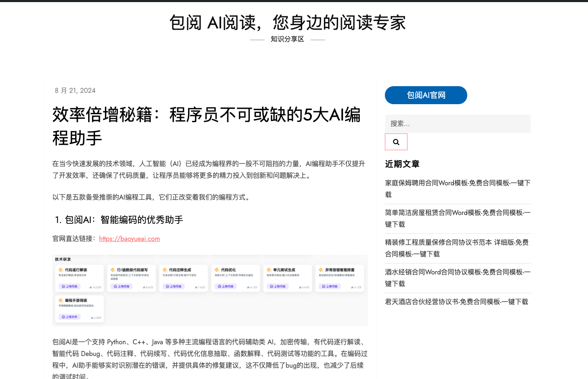Click the date 8 月 21, 2024
The width and height of the screenshot is (588, 379).
(x=75, y=90)
